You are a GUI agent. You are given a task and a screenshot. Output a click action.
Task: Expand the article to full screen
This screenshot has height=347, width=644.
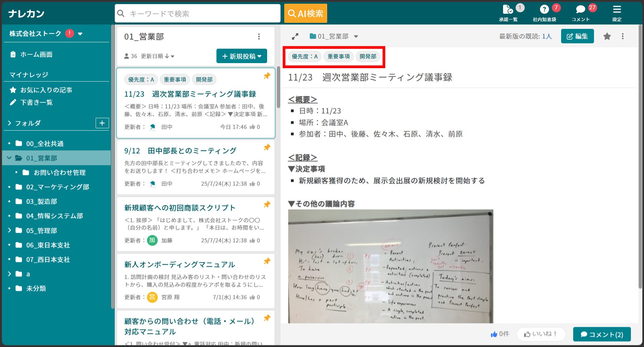point(295,36)
